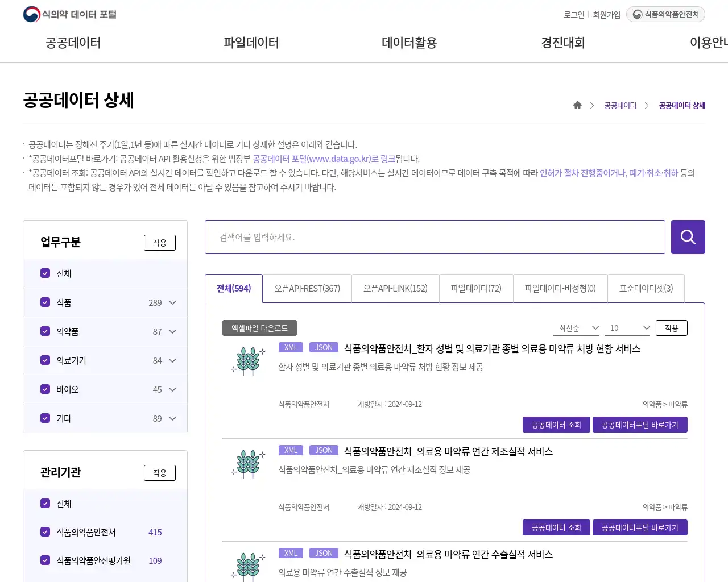Click the 검색어를 입력하세요 search field
Screen dimensions: 728x582
point(435,237)
